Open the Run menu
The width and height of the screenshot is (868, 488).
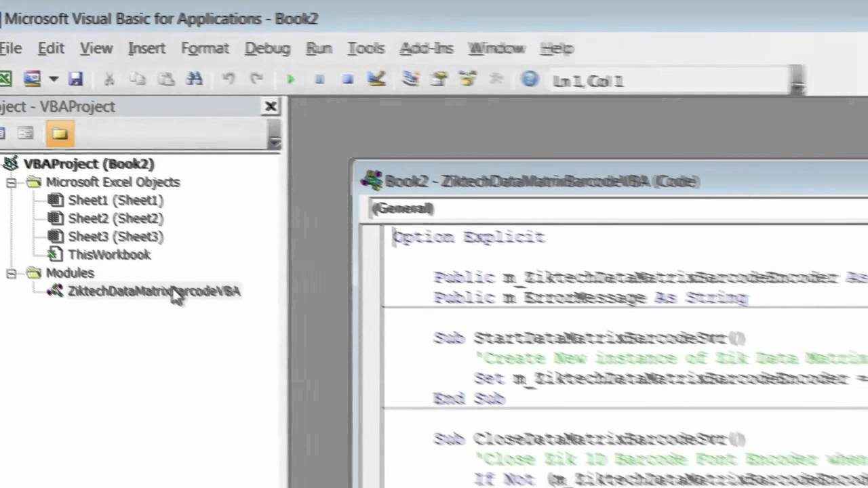coord(319,48)
